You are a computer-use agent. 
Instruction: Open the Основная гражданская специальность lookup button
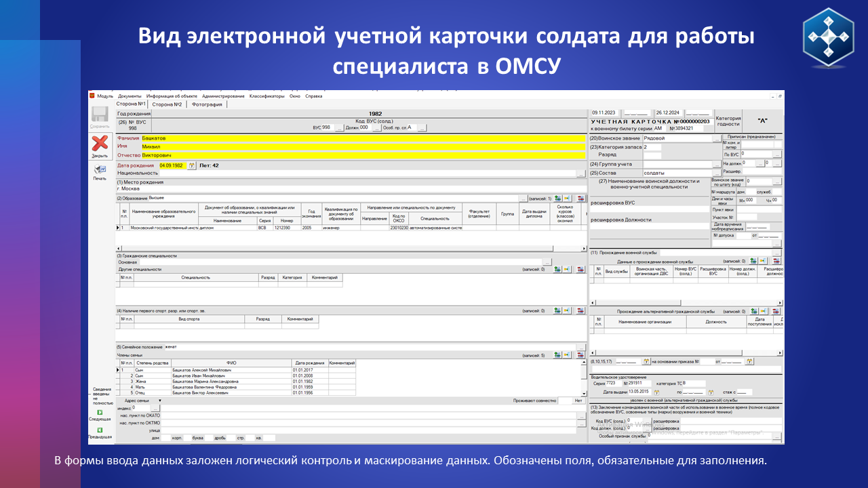547,262
